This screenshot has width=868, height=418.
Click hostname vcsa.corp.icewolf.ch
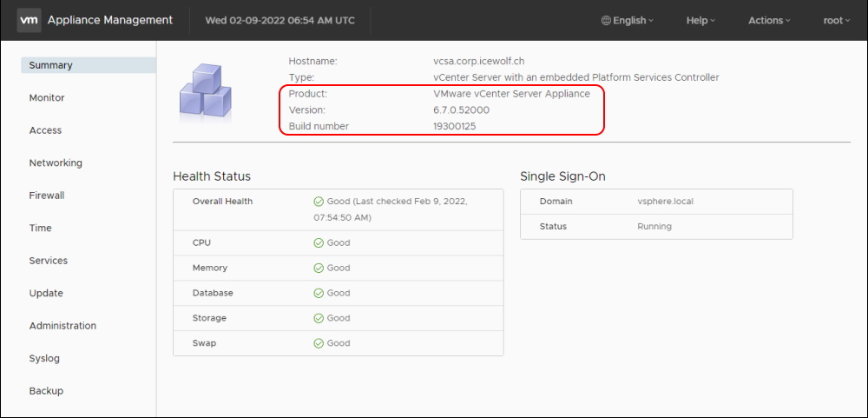pos(479,61)
